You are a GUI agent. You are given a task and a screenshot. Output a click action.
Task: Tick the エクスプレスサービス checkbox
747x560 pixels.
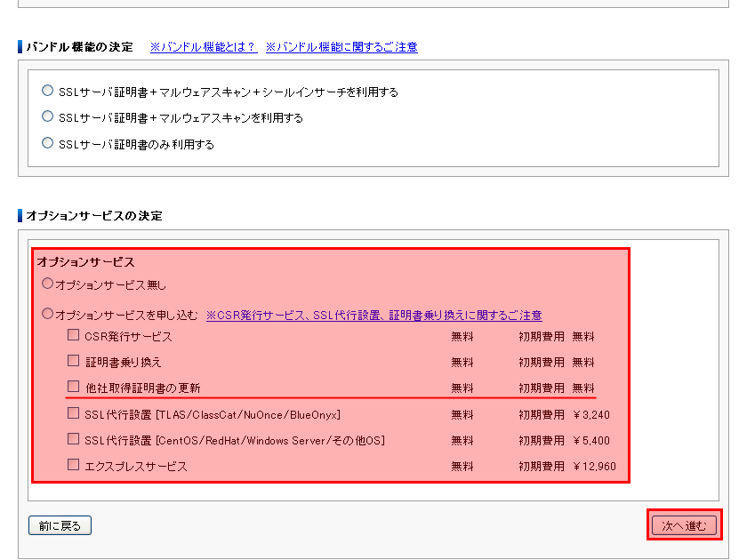click(x=73, y=465)
